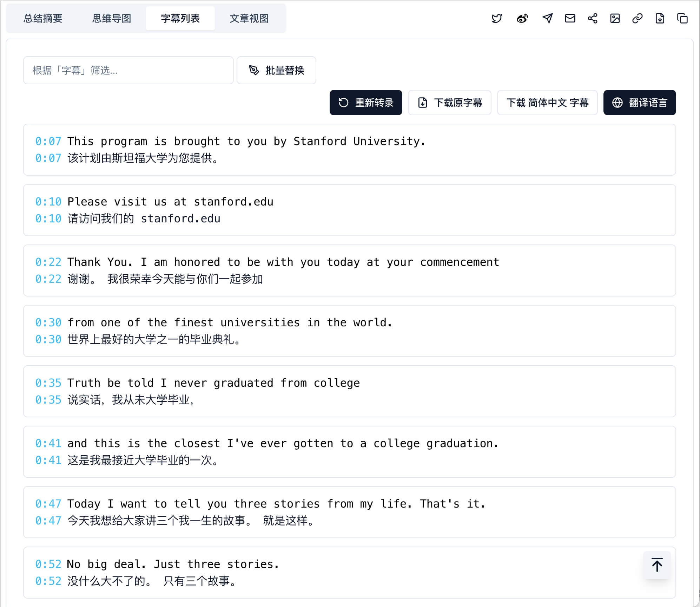Copy link chain icon

pos(638,18)
